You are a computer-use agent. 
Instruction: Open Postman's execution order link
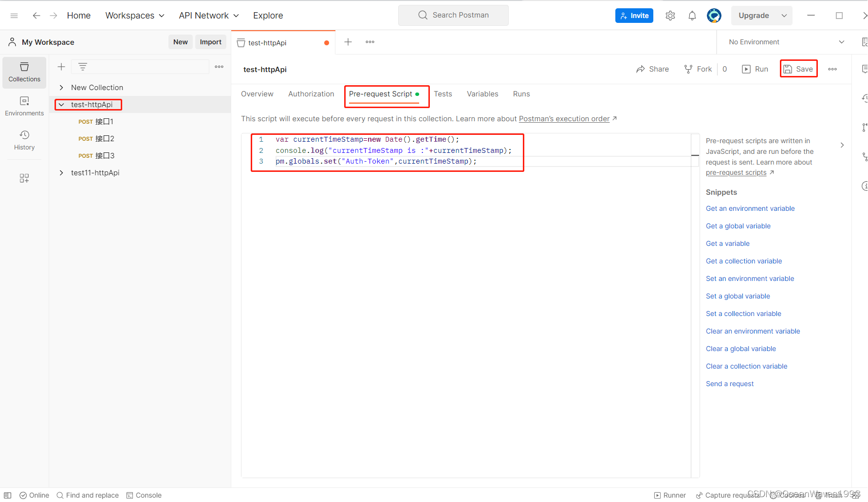(564, 119)
